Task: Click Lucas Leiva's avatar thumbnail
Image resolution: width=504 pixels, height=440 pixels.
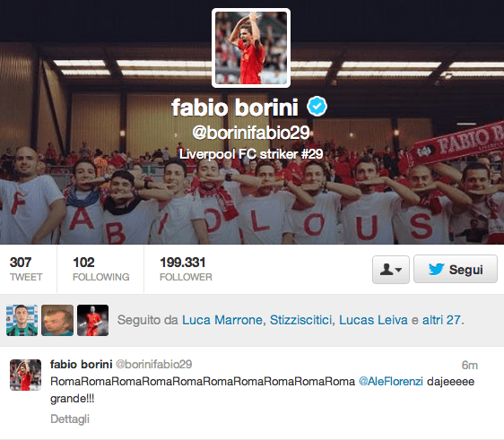Action: coord(92,320)
